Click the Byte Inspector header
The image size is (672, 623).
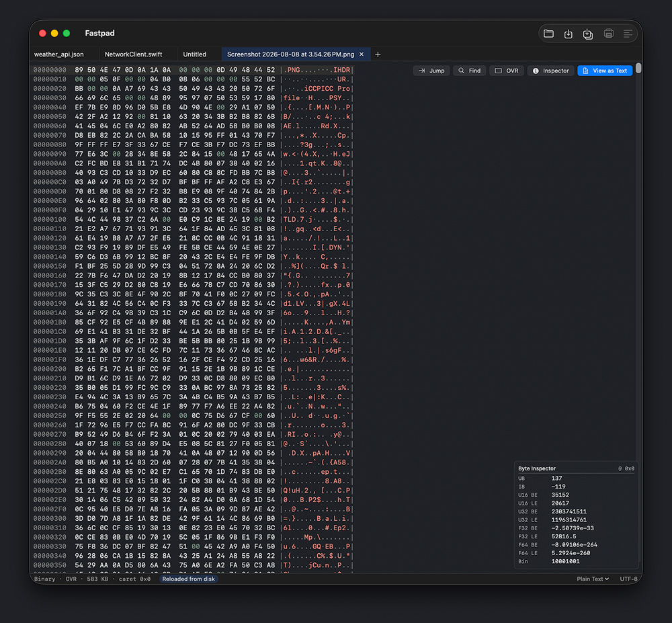pos(536,468)
